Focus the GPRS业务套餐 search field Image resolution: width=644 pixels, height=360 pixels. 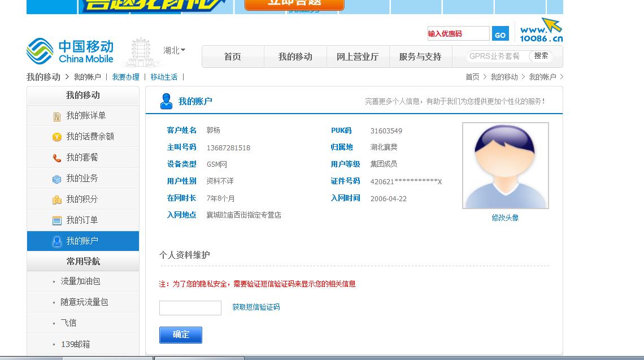tap(497, 57)
